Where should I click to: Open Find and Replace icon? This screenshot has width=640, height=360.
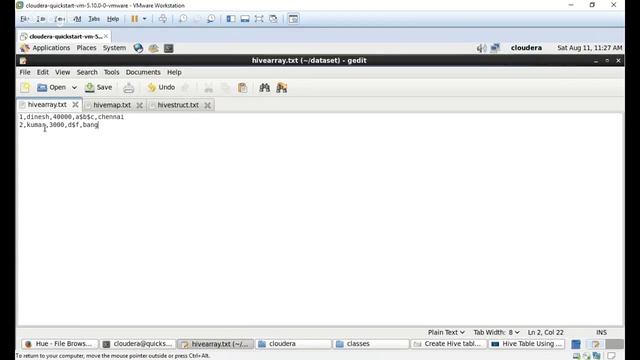[282, 87]
